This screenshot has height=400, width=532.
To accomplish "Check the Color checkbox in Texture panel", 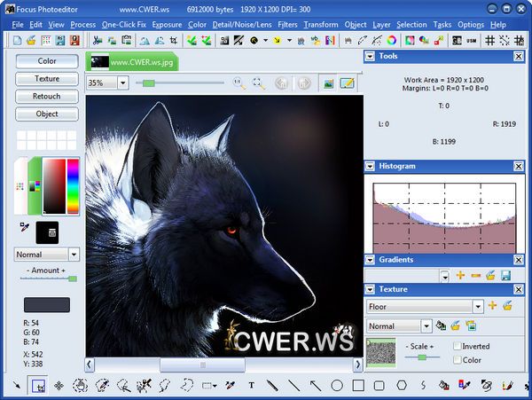I will 458,359.
